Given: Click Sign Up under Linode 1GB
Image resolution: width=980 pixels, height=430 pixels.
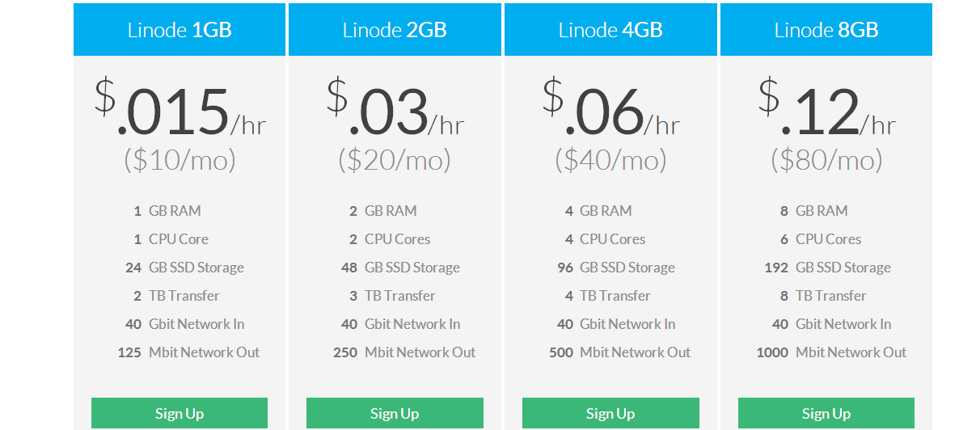Looking at the screenshot, I should pos(179,413).
